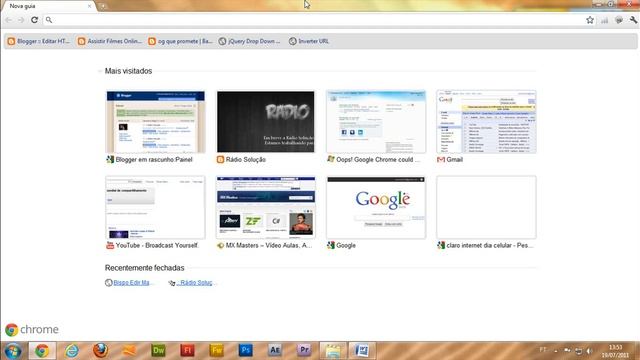Open the 'og que promete' bookmark

click(180, 41)
